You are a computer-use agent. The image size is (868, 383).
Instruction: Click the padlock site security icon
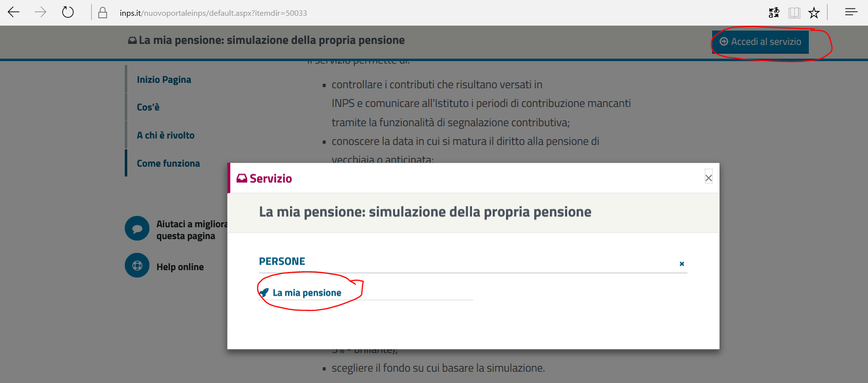(103, 13)
